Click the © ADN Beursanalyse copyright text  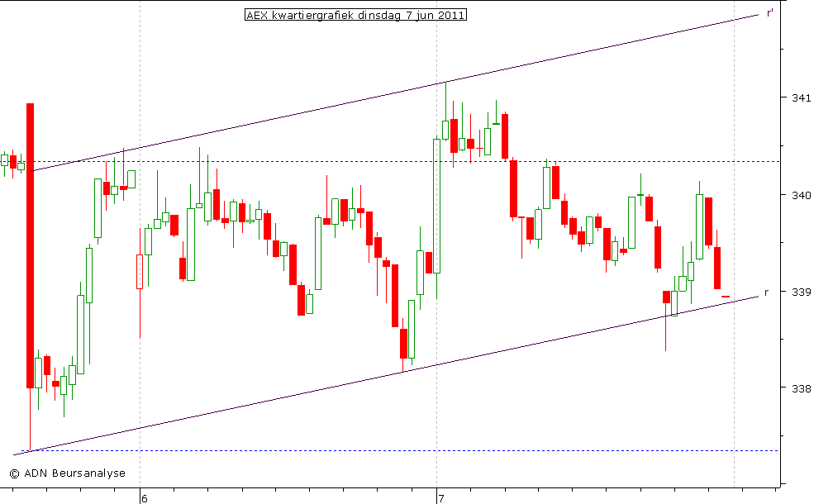click(68, 473)
